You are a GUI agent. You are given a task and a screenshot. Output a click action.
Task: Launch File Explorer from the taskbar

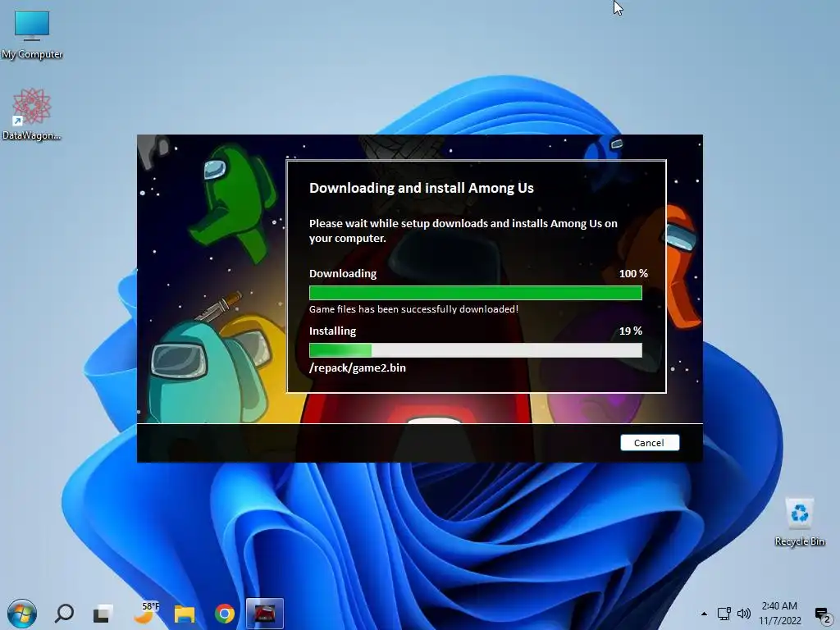(185, 614)
